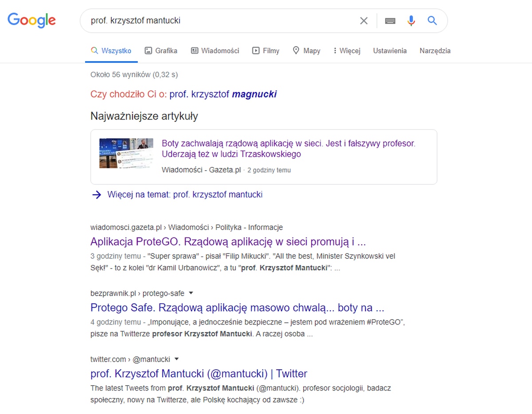This screenshot has height=414, width=532.
Task: Clear the search query with X icon
Action: [364, 21]
